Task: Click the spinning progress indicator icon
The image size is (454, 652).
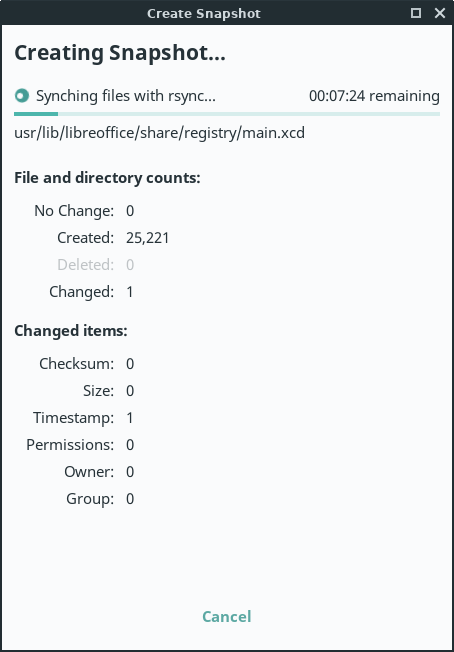Action: pyautogui.click(x=22, y=96)
